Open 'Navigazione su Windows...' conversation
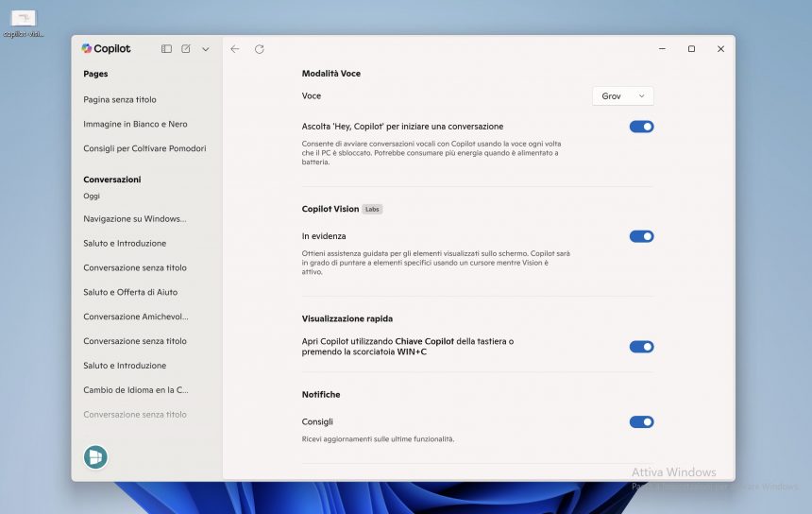 coord(134,219)
